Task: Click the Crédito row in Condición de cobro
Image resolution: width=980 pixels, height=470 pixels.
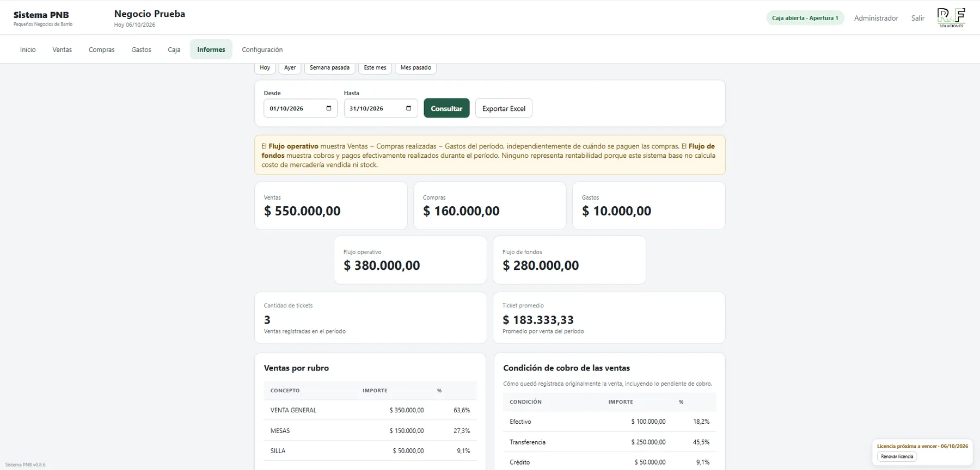Action: (x=610, y=462)
